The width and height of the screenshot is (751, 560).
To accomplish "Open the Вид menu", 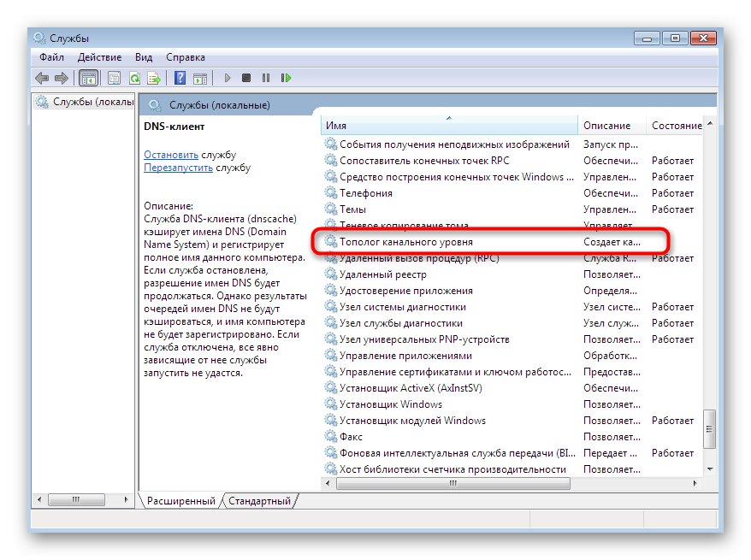I will (144, 57).
